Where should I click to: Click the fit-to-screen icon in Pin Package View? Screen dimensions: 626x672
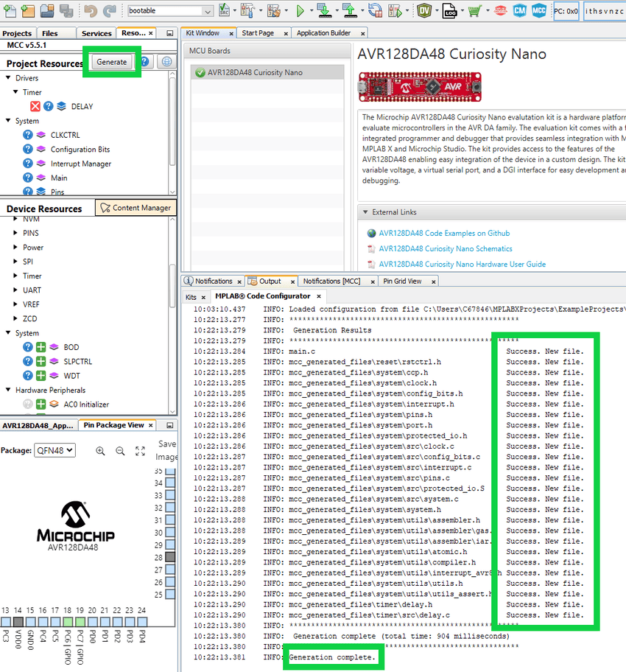tap(140, 450)
